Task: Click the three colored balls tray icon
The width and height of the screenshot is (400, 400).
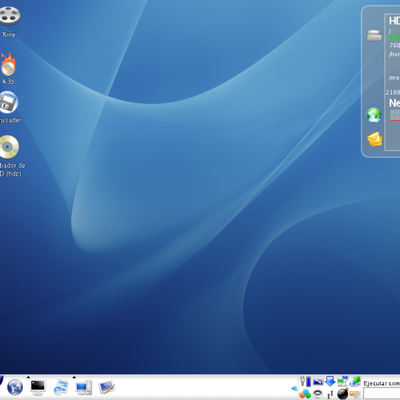Action: click(305, 394)
